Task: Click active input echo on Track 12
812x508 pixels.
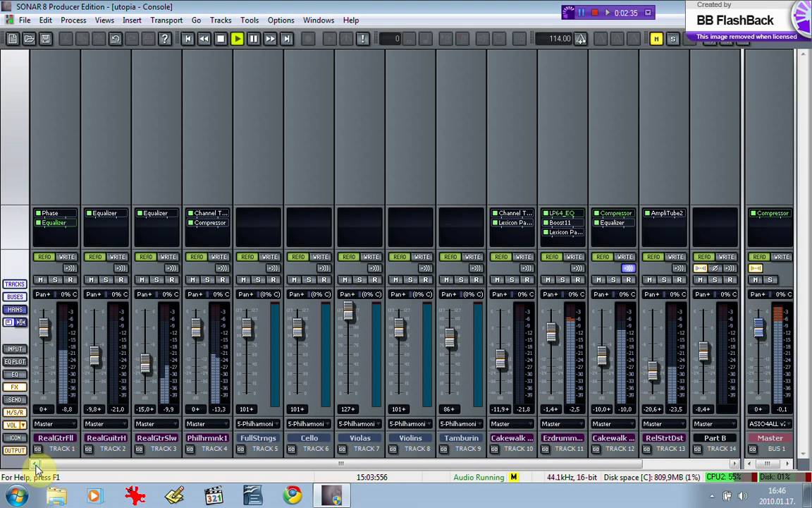Action: pos(628,268)
